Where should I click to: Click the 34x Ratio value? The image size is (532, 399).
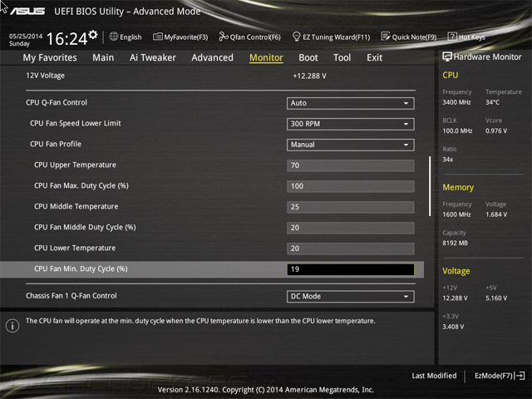pos(447,160)
